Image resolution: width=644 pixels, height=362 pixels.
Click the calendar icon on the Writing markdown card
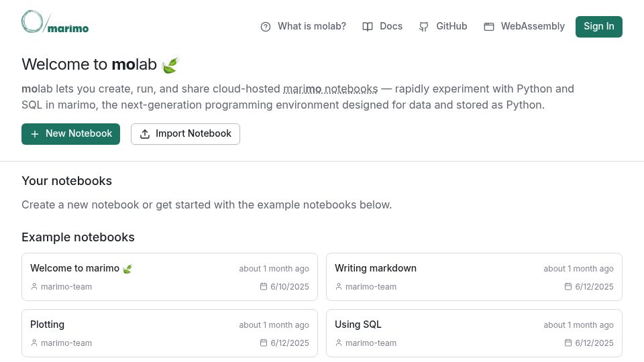point(568,286)
